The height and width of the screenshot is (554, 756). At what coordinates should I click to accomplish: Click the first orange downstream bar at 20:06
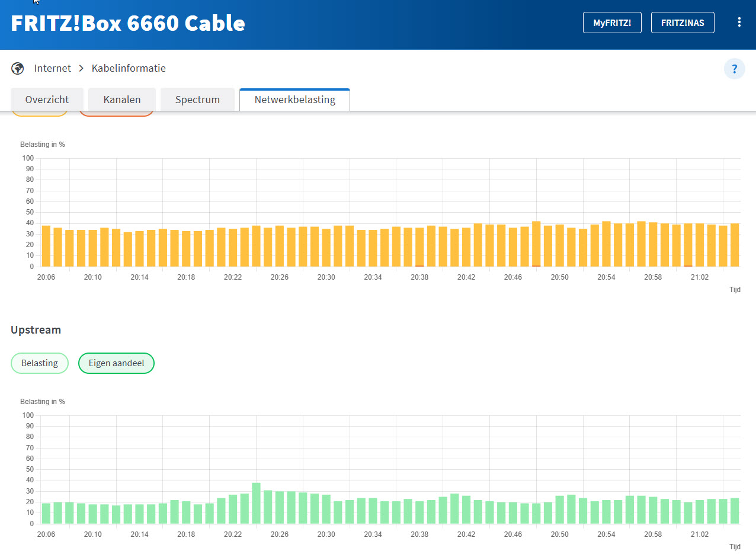[46, 246]
